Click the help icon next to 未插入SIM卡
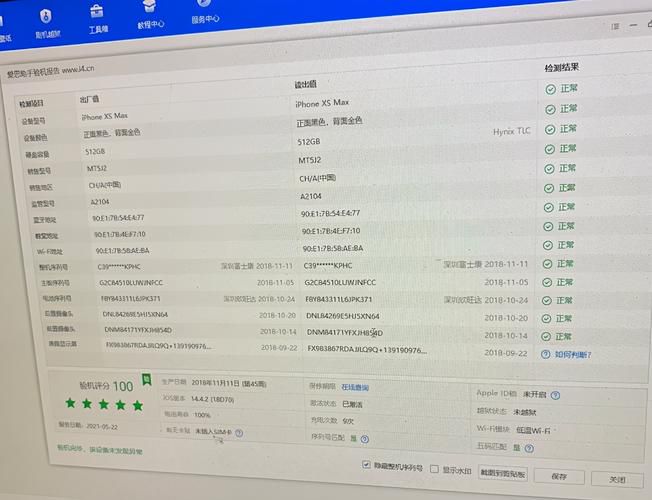Viewport: 652px width, 500px height. (239, 433)
